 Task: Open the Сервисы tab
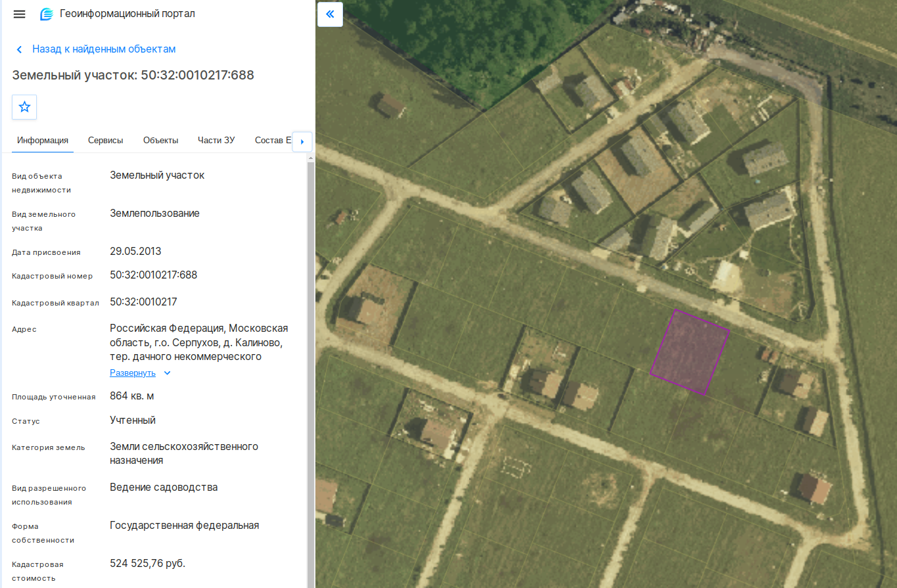click(x=106, y=141)
